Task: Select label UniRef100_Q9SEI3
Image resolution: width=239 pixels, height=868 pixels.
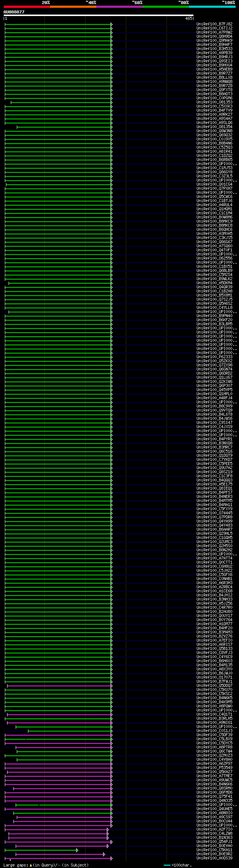Action: [x=214, y=61]
